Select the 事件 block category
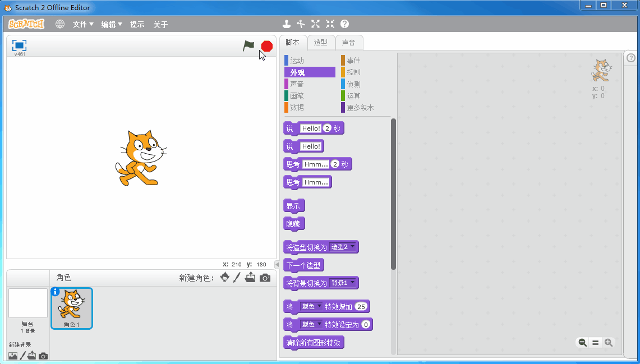640x364 pixels. [x=353, y=61]
